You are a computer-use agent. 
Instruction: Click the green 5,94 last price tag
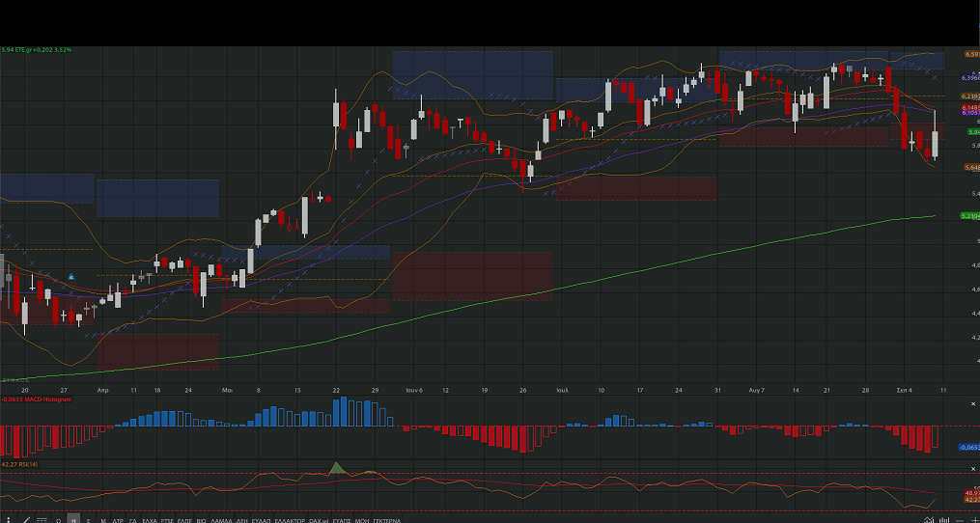(x=972, y=132)
